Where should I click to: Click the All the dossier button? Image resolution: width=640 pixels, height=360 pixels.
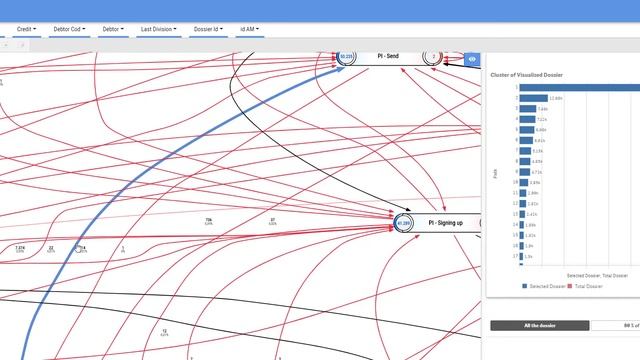click(x=540, y=325)
